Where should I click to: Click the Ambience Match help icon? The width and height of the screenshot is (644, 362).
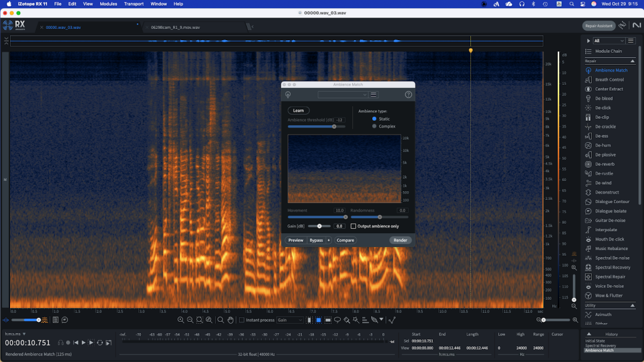point(408,95)
